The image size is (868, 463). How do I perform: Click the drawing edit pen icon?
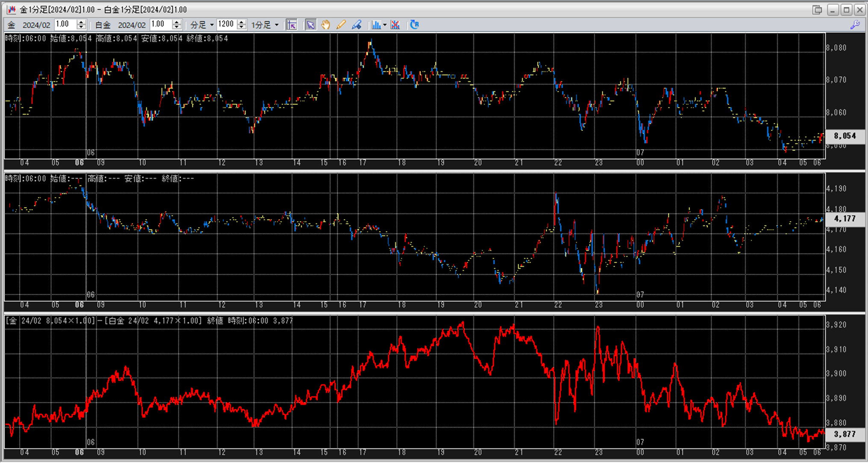coord(356,25)
